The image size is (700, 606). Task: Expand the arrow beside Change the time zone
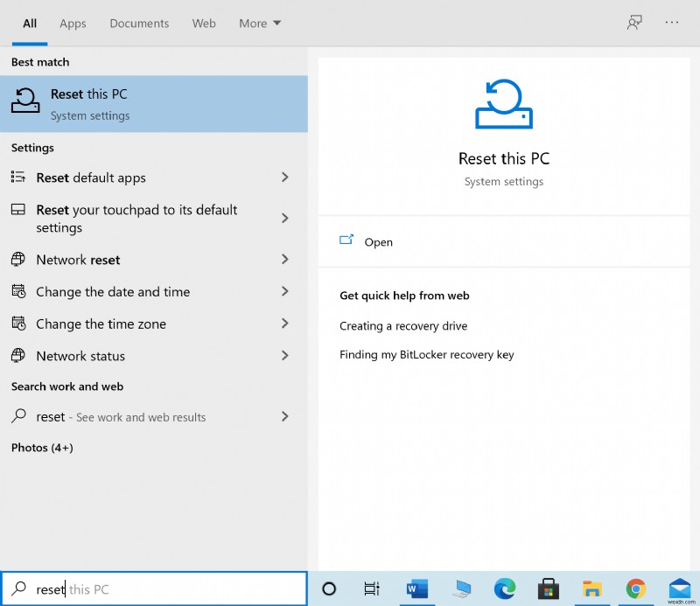(x=284, y=324)
